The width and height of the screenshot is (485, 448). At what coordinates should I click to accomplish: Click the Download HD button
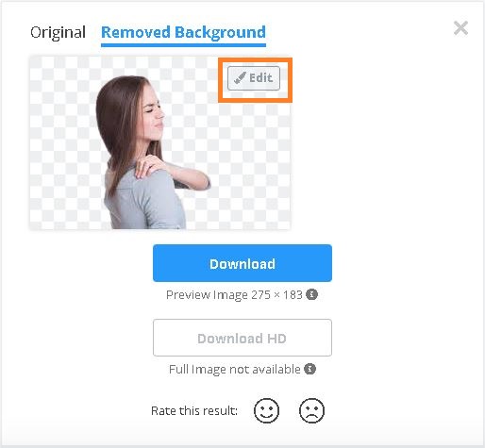242,338
